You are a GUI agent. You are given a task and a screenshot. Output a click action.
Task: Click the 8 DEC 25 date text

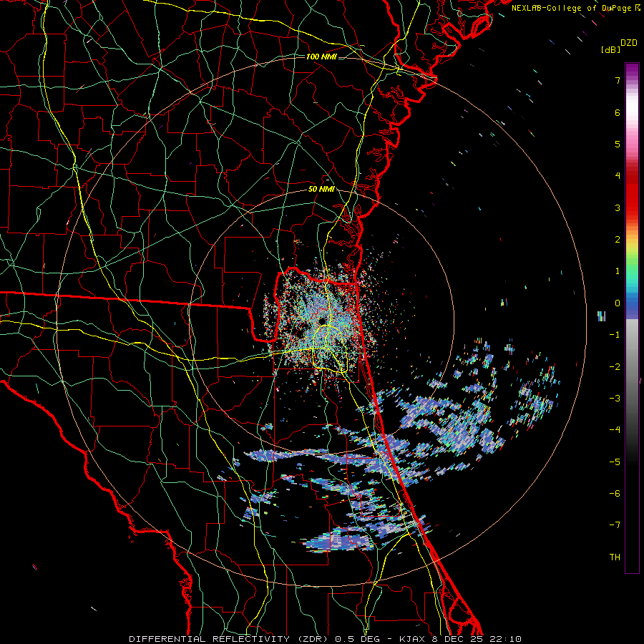[456, 639]
